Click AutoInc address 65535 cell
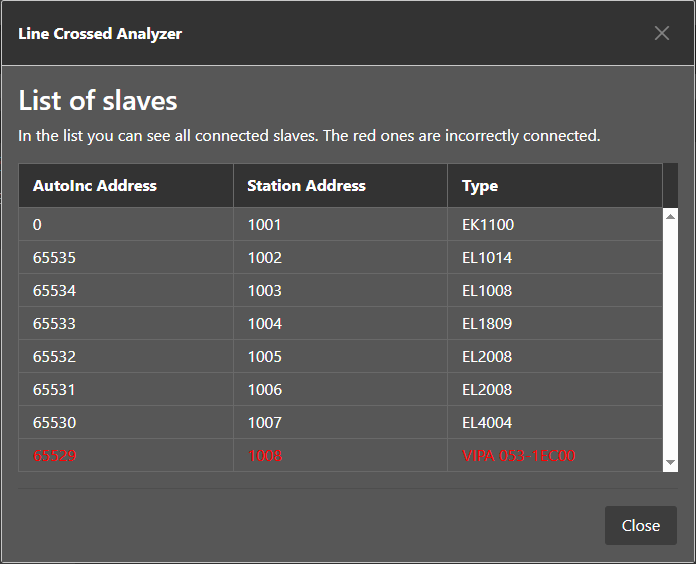This screenshot has height=564, width=696. tap(54, 258)
